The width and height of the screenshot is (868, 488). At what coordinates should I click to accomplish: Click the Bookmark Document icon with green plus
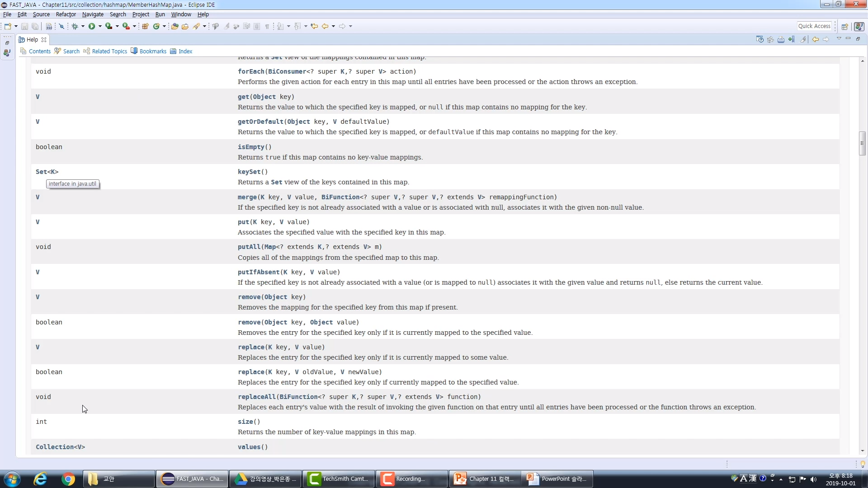pos(791,39)
